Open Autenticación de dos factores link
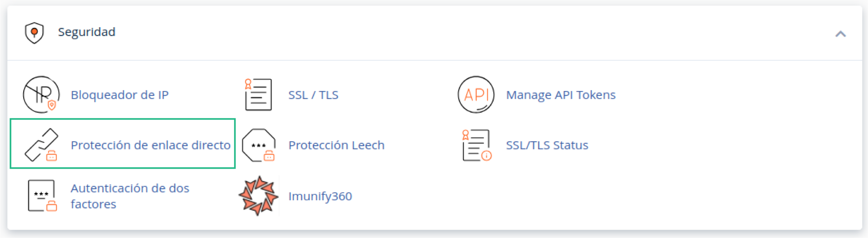The image size is (868, 238). (130, 196)
